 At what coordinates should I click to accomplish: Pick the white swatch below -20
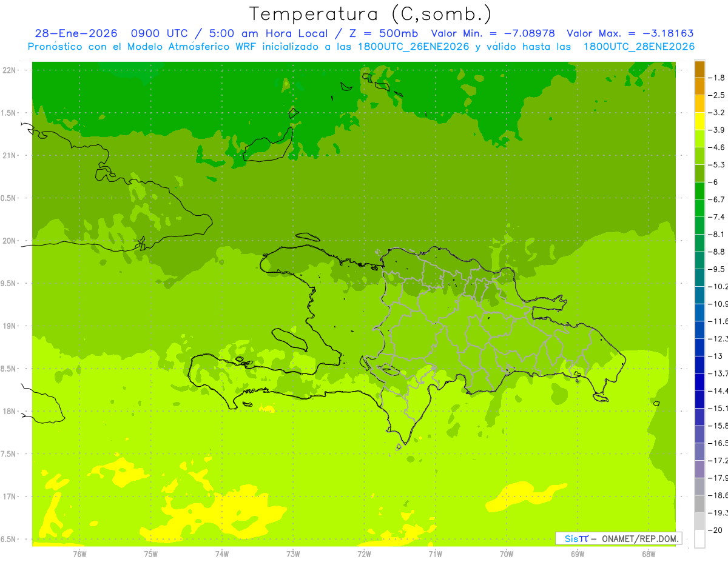click(699, 538)
